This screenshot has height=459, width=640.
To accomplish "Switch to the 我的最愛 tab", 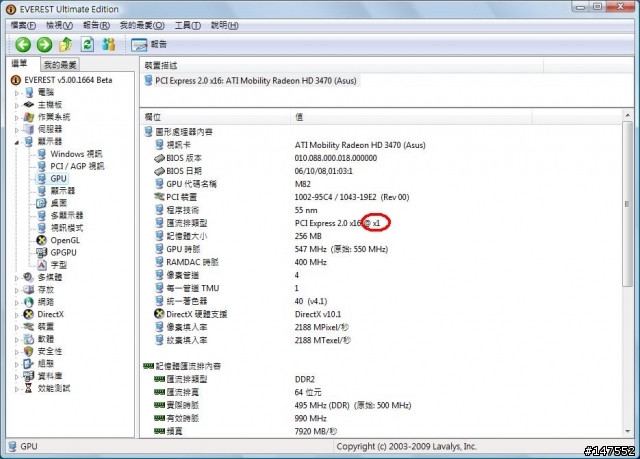I will (x=60, y=64).
